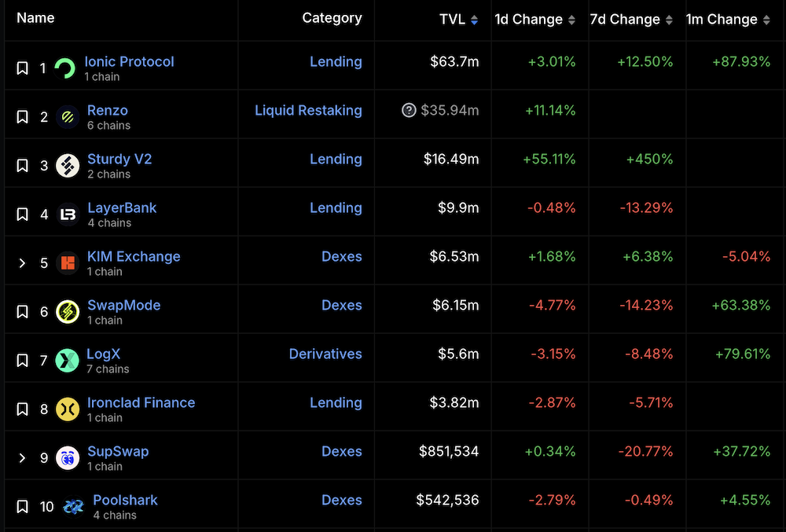
Task: Click the LayerBank logo icon
Action: click(x=68, y=215)
